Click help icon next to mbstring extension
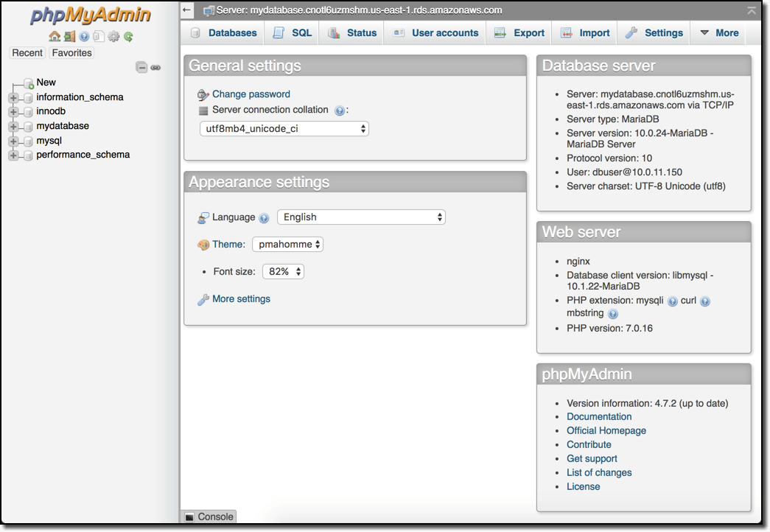The height and width of the screenshot is (532, 770). pyautogui.click(x=613, y=314)
